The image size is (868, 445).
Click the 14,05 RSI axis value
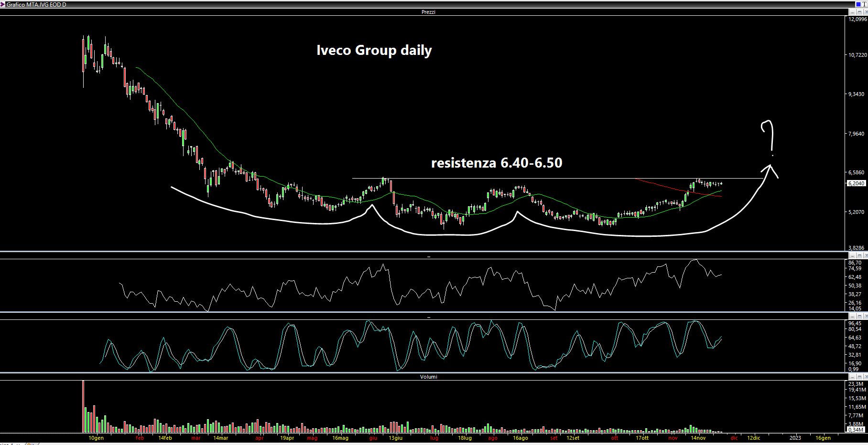click(x=855, y=308)
